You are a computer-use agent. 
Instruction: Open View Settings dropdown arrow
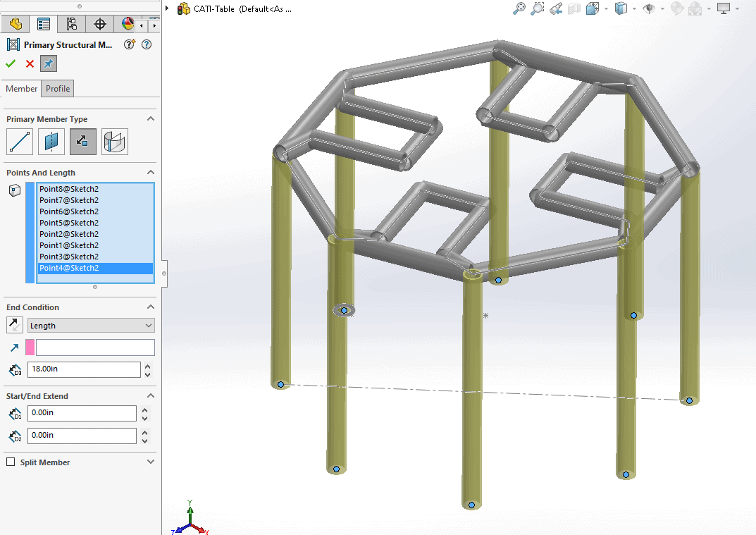(737, 8)
